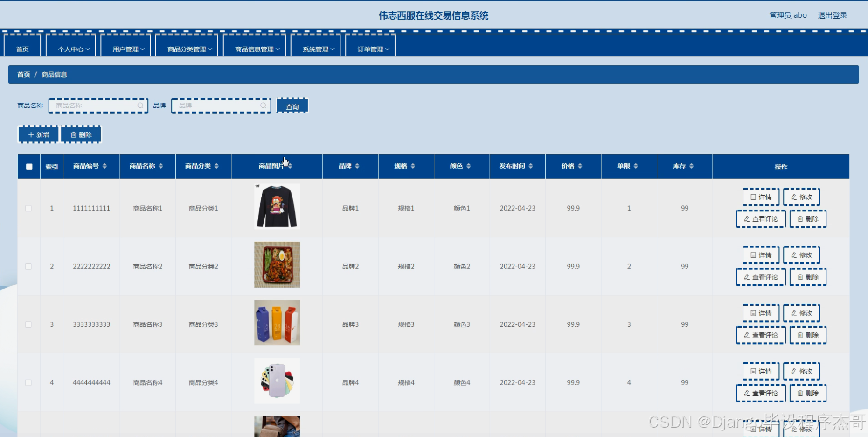868x437 pixels.
Task: Click the 查询 search button
Action: 292,106
